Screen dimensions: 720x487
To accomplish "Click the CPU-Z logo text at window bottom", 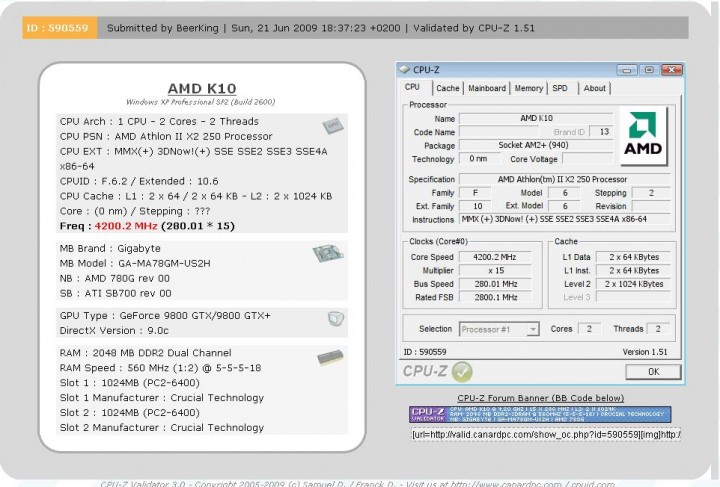I will pyautogui.click(x=425, y=371).
